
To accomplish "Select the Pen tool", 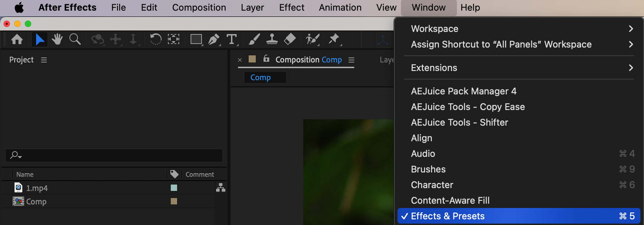I will (213, 39).
